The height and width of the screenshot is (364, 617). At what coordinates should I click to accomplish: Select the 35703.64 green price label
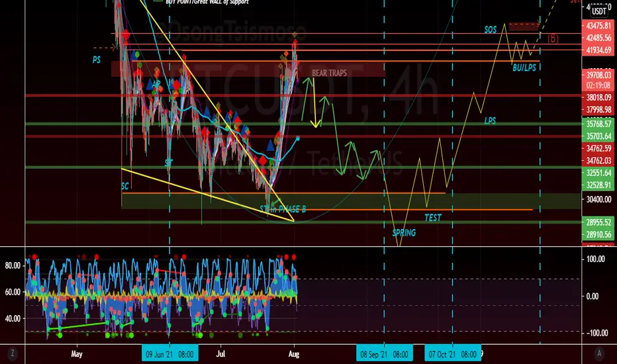[599, 136]
